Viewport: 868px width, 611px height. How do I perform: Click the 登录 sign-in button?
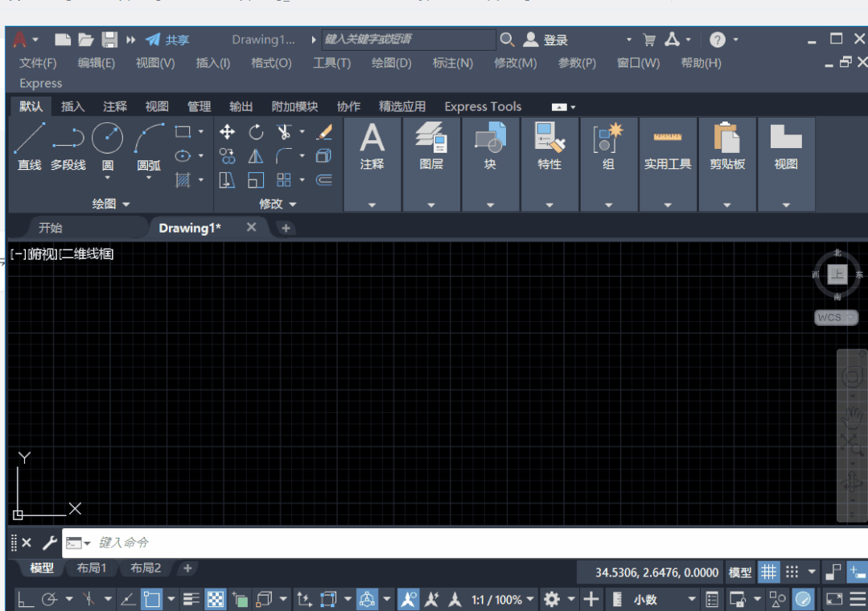[x=546, y=40]
